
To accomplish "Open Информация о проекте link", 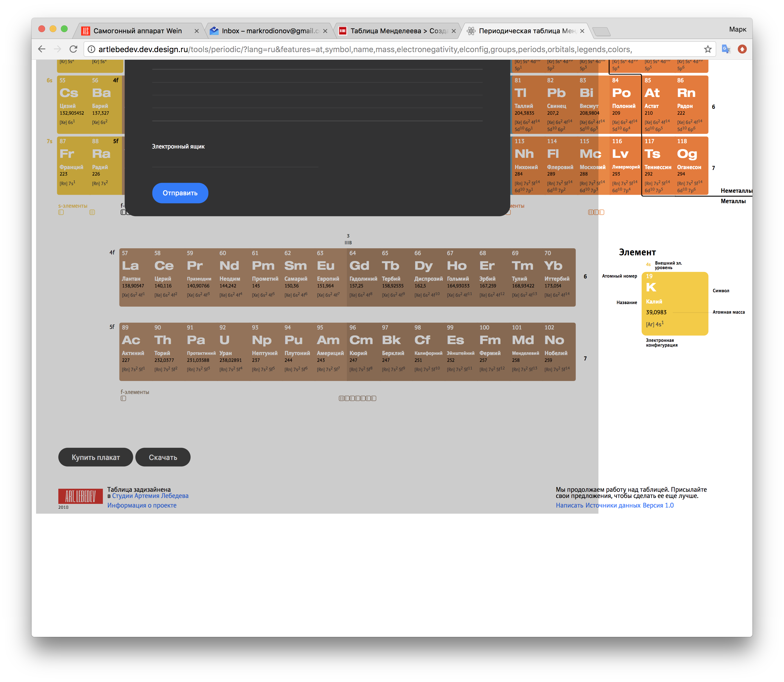I will [x=141, y=505].
